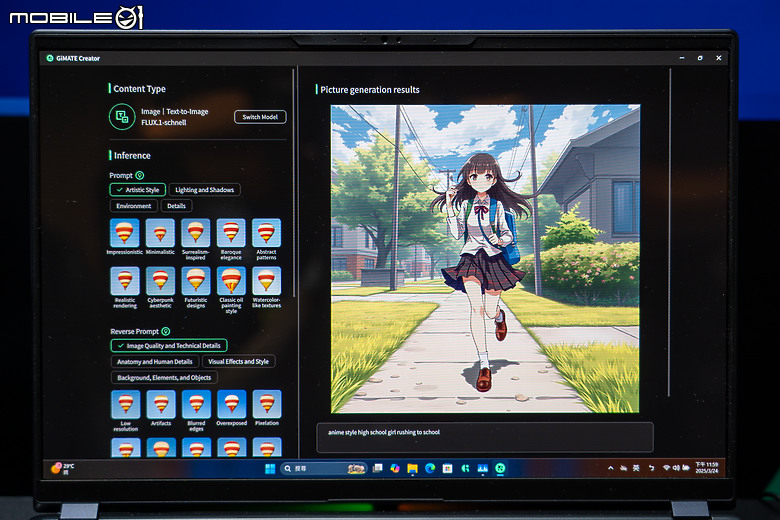Toggle the Artistic Style prompt category
Image resolution: width=780 pixels, height=520 pixels.
click(138, 190)
